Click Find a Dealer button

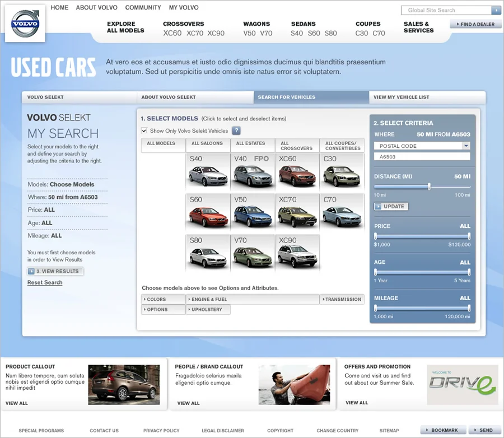click(x=475, y=24)
